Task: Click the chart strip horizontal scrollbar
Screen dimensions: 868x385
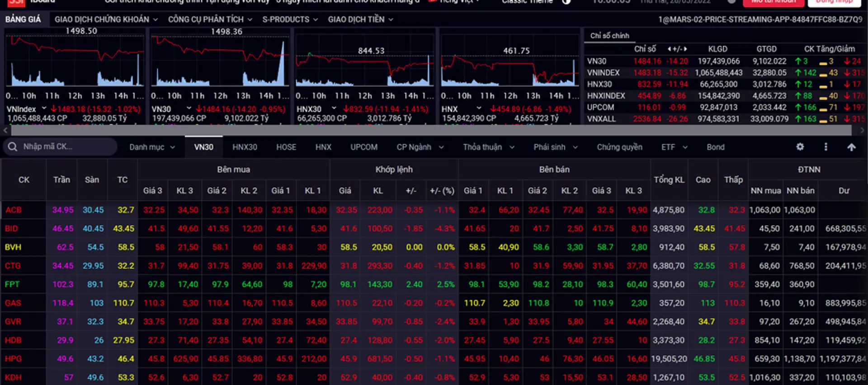Action: click(x=431, y=131)
